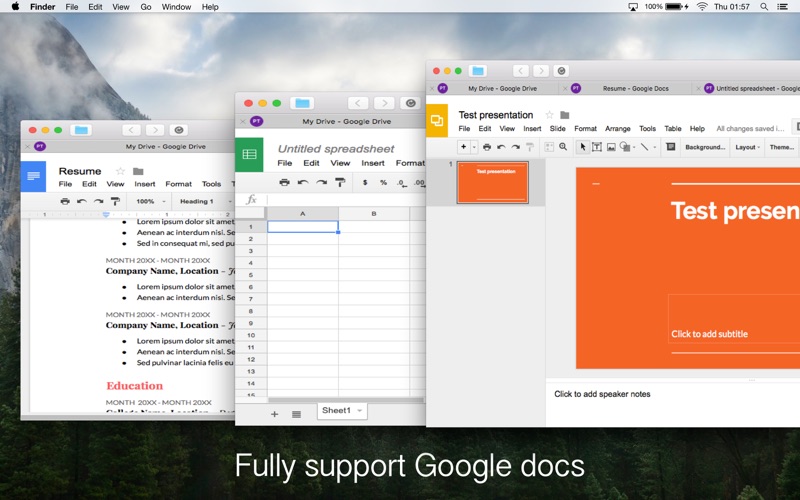The image size is (800, 500).
Task: Open the all sheets list icon
Action: (x=296, y=413)
